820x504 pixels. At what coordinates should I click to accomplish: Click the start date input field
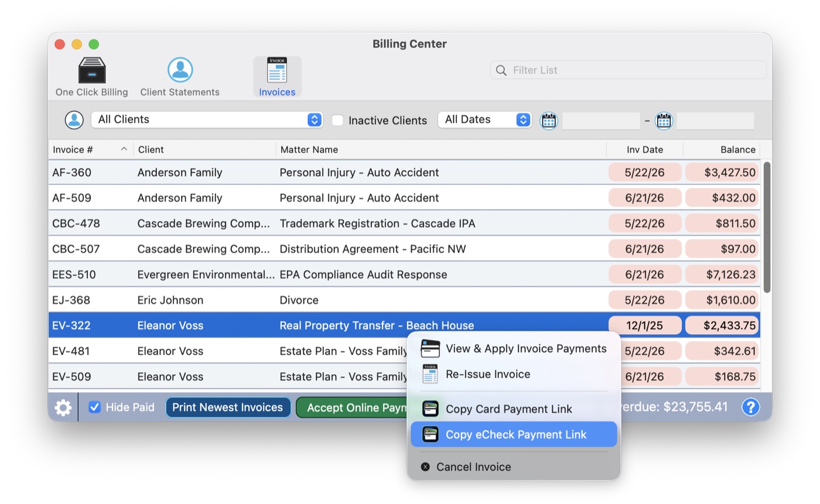pos(601,121)
